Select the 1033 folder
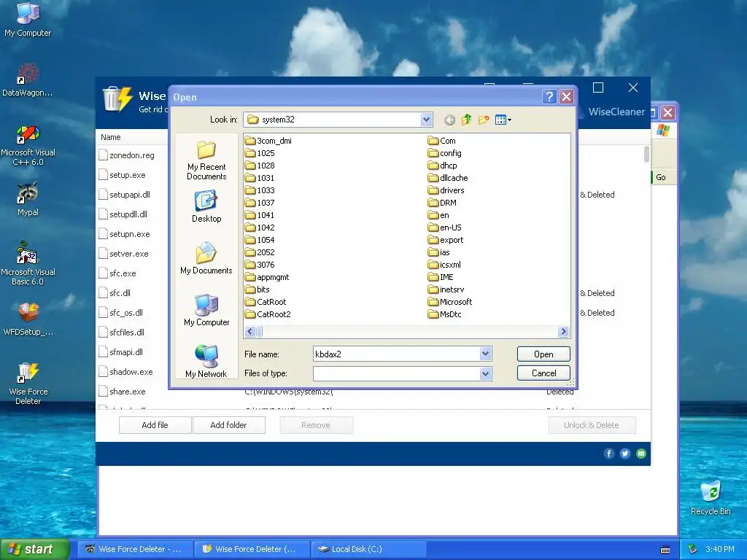The image size is (747, 560). tap(260, 190)
